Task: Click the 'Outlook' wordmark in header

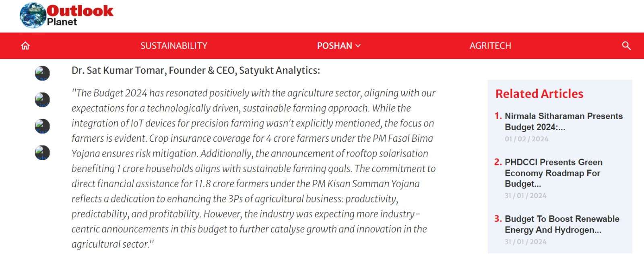Action: pos(80,10)
